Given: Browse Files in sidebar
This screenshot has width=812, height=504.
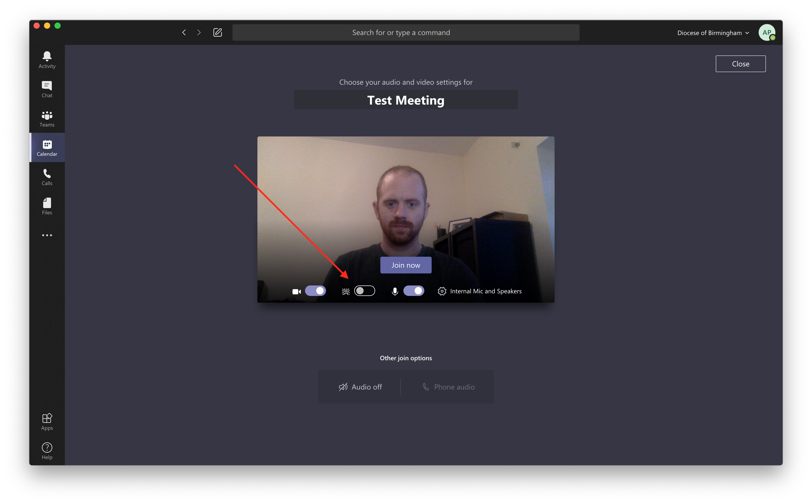Looking at the screenshot, I should click(x=47, y=207).
